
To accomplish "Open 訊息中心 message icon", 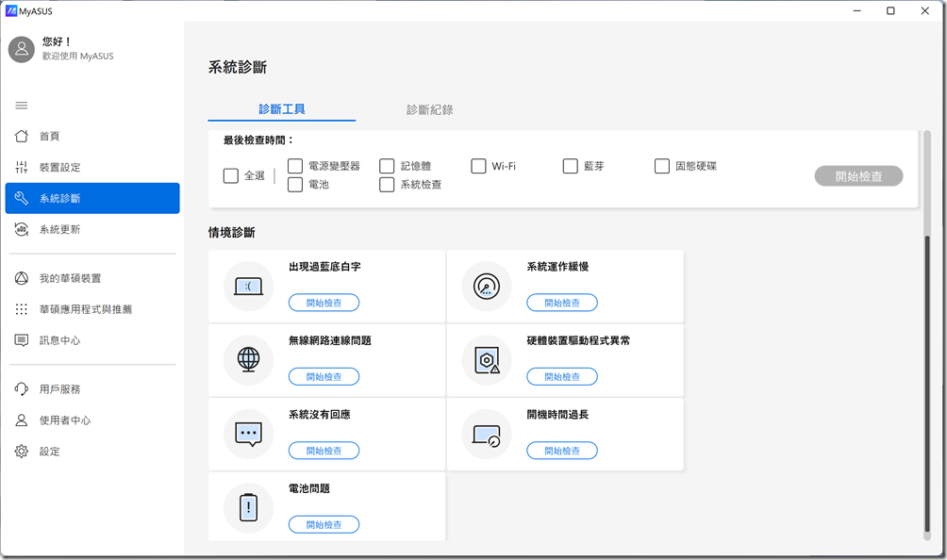I will coord(22,340).
